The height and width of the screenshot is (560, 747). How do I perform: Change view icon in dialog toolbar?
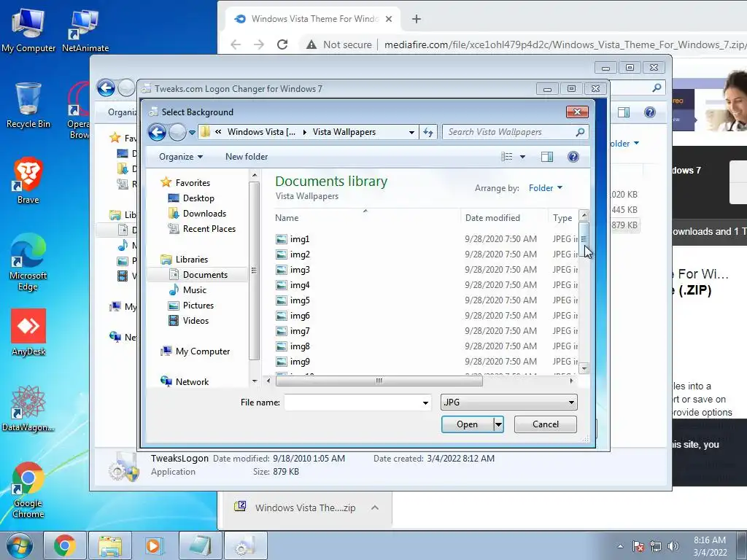(x=507, y=157)
